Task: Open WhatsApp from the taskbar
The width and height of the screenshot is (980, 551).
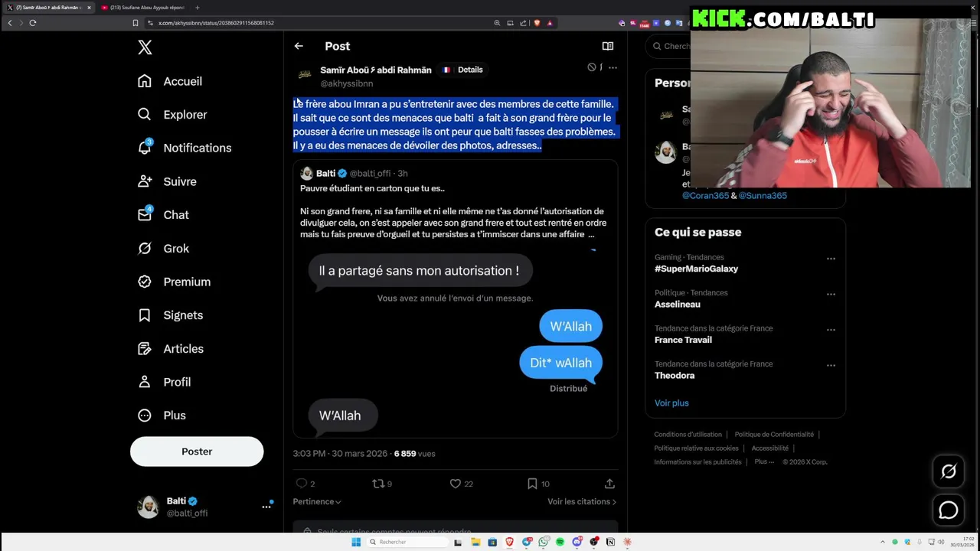Action: click(543, 542)
